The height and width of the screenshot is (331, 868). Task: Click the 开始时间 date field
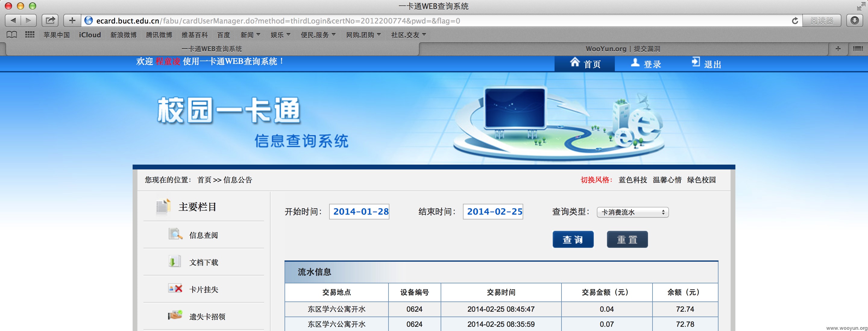(x=359, y=212)
